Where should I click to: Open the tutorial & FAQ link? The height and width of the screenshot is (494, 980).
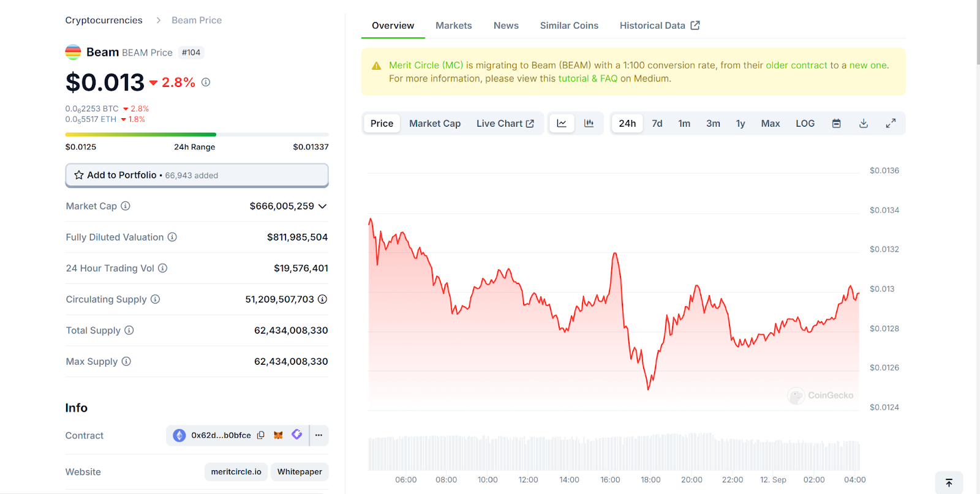click(x=588, y=79)
